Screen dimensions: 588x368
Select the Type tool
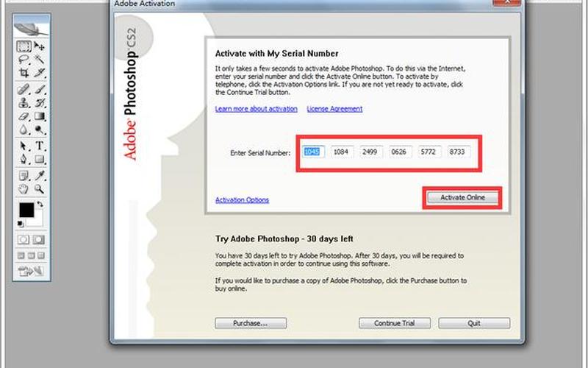pos(39,146)
